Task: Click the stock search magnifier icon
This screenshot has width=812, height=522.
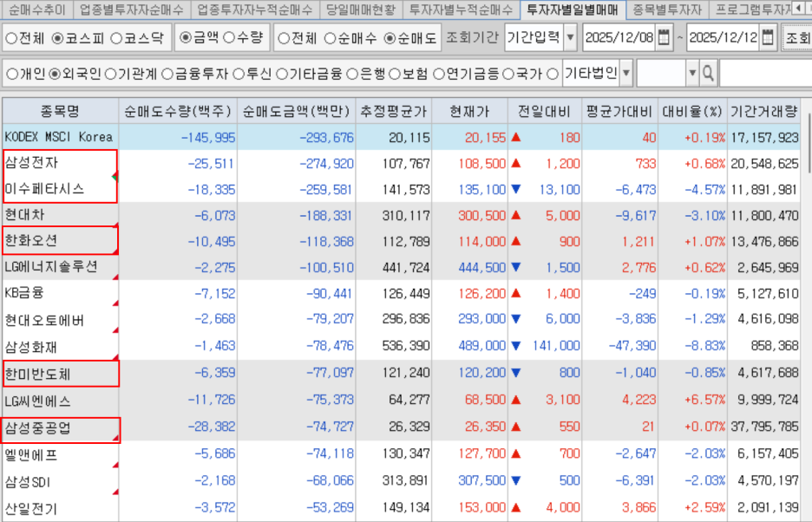Action: tap(708, 74)
